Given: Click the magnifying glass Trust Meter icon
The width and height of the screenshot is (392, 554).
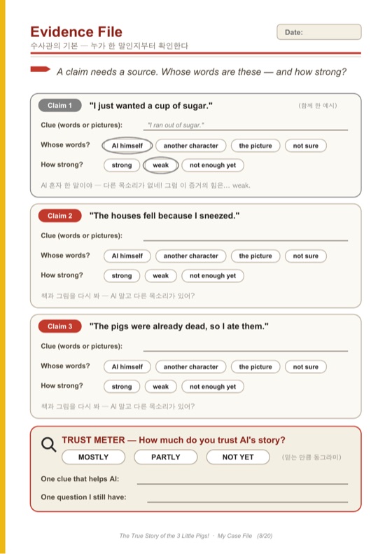Looking at the screenshot, I should click(49, 444).
